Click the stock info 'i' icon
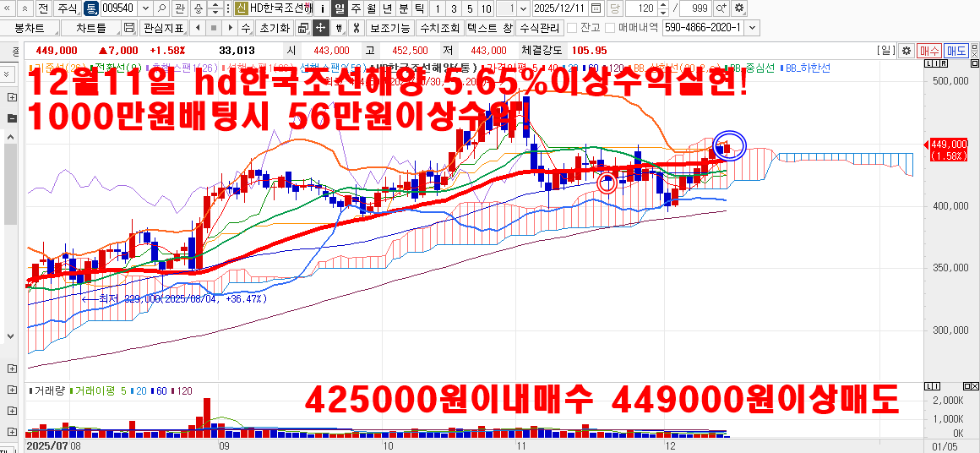Screen dimensions: 980x453 point(323,8)
